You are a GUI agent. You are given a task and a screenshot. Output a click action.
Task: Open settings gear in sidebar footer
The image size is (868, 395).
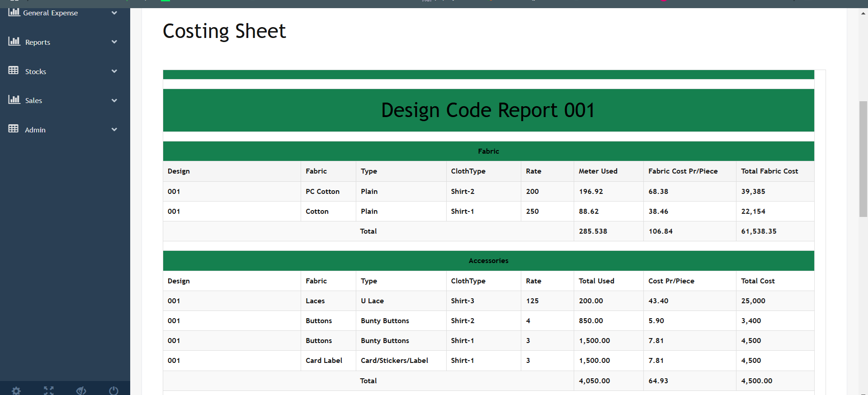(x=16, y=390)
